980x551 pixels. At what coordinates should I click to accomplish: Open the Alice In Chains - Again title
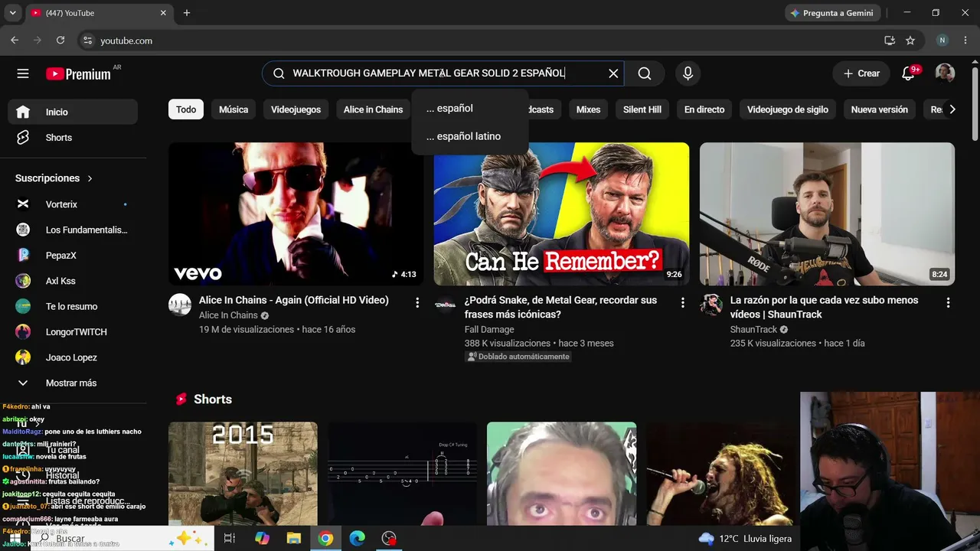coord(294,300)
